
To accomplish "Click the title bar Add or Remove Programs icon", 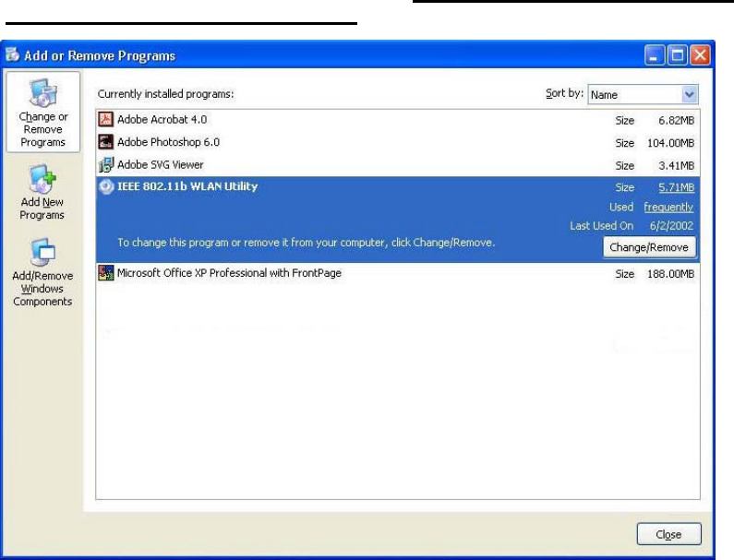I will 12,54.
